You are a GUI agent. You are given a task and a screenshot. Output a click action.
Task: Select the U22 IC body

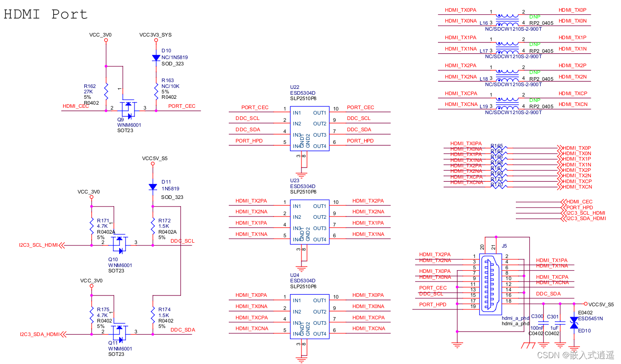310,129
